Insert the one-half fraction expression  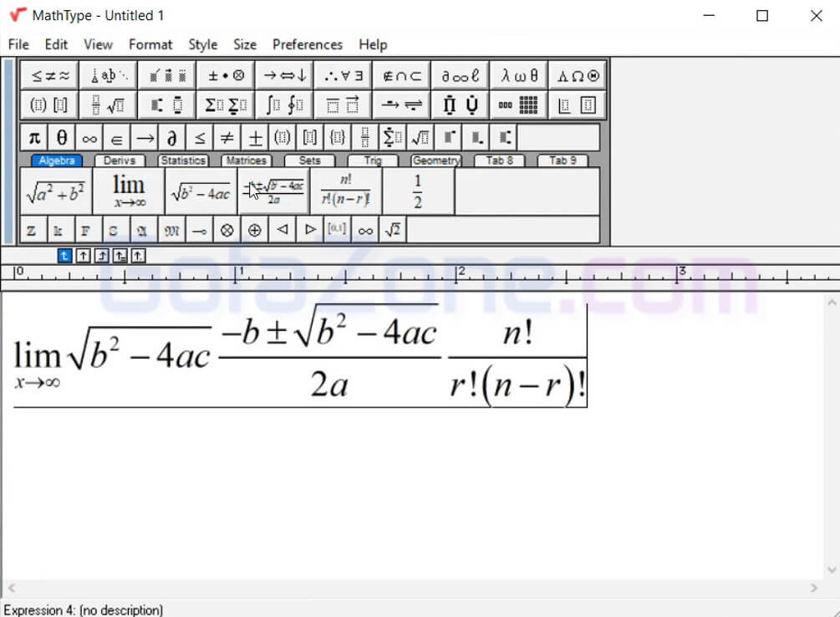[418, 191]
